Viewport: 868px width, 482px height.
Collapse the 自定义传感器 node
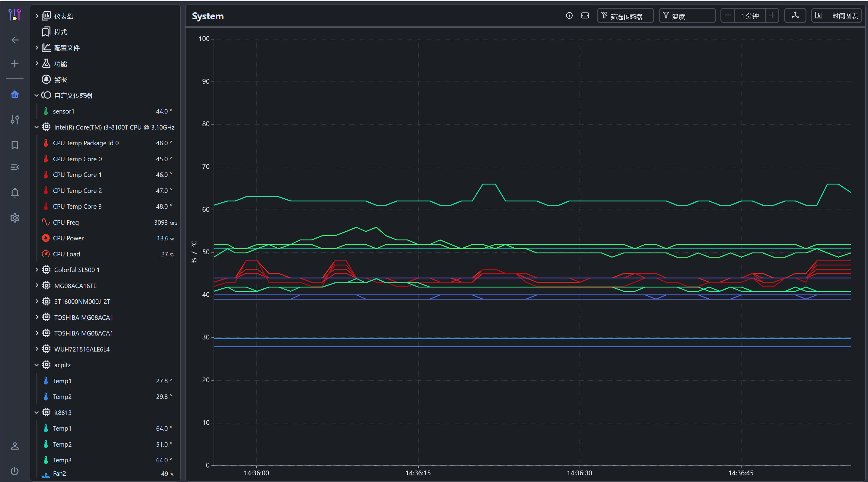37,95
